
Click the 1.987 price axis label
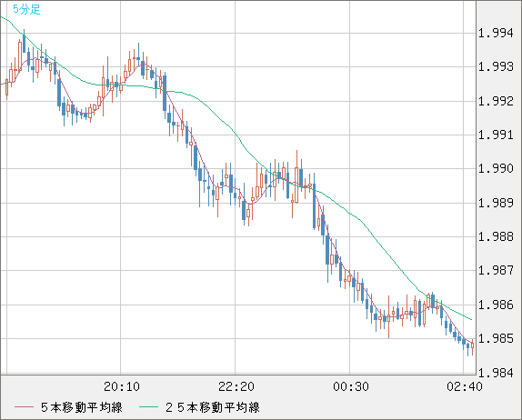[x=496, y=270]
